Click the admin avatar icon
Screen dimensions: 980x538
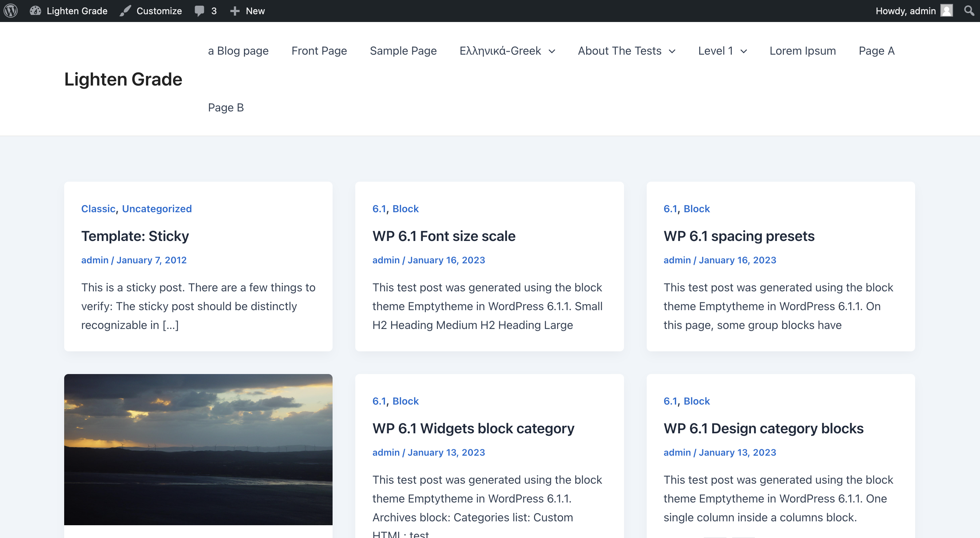point(947,11)
